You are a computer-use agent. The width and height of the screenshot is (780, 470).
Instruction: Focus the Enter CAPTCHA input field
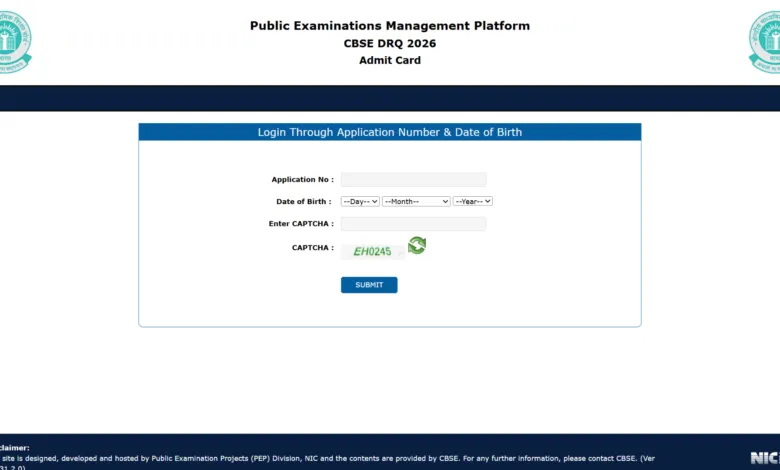[413, 224]
